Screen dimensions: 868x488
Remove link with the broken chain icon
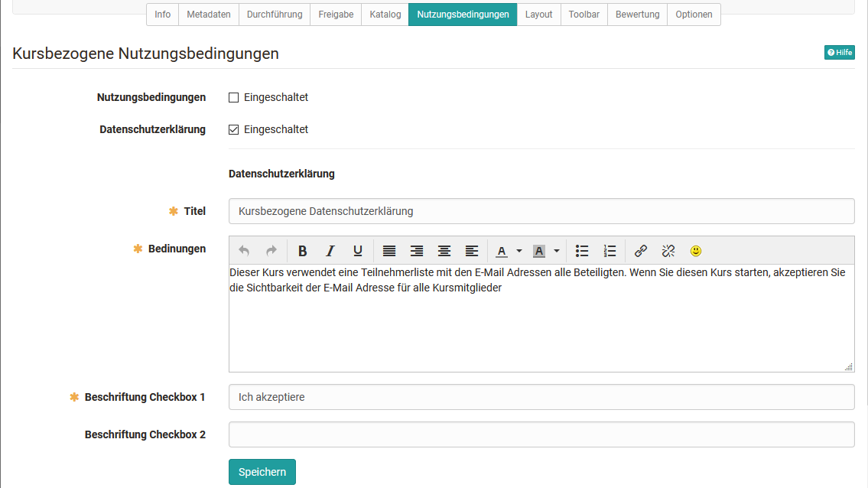coord(668,251)
